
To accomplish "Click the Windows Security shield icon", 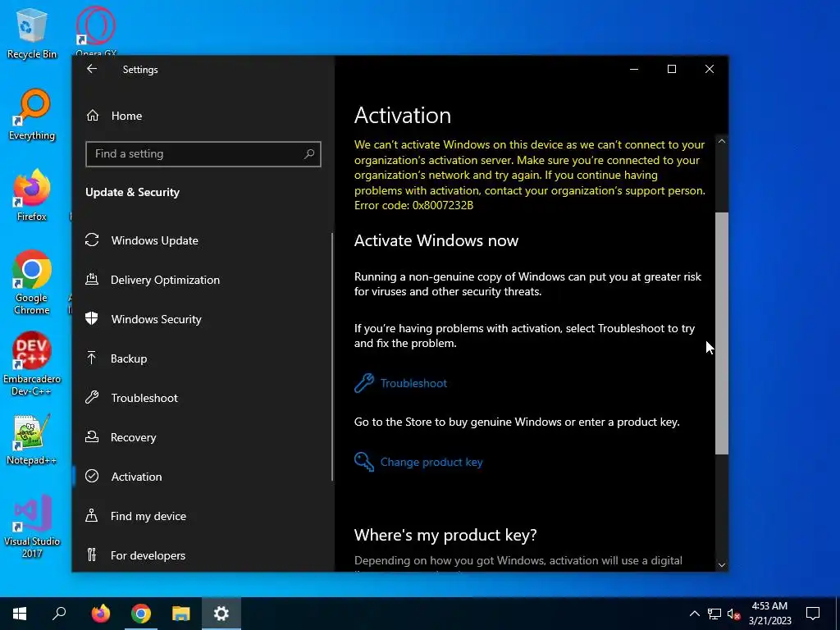I will [x=92, y=319].
